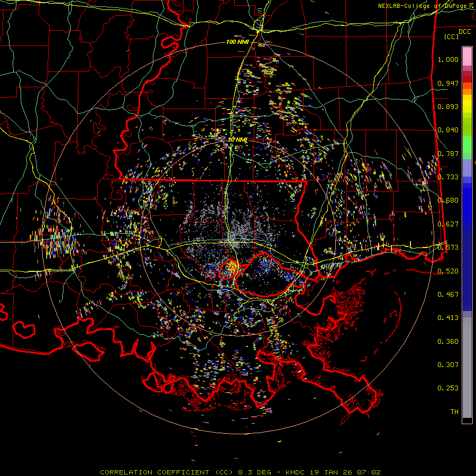476x476 pixels.
Task: Select the 0.947 scale label
Action: click(x=448, y=83)
